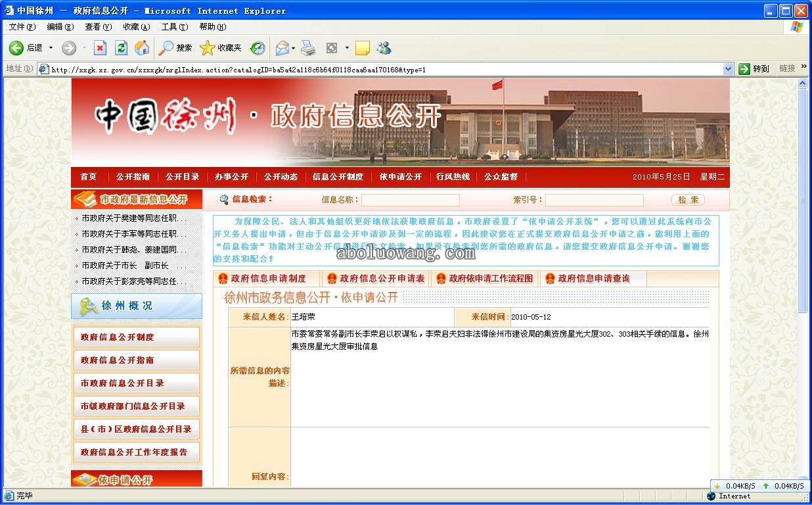Click the 市政府最新信息公开 header
This screenshot has width=812, height=505.
(x=137, y=200)
